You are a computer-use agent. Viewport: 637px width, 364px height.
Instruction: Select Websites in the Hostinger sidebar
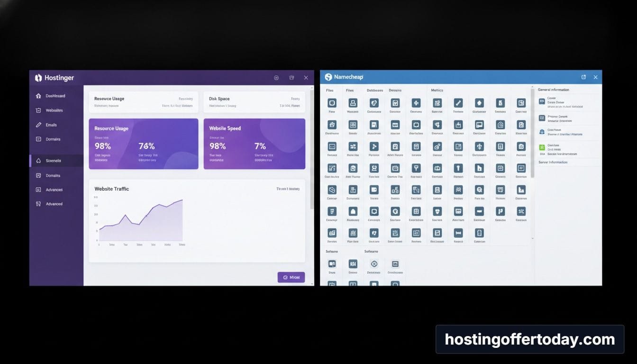[49, 110]
